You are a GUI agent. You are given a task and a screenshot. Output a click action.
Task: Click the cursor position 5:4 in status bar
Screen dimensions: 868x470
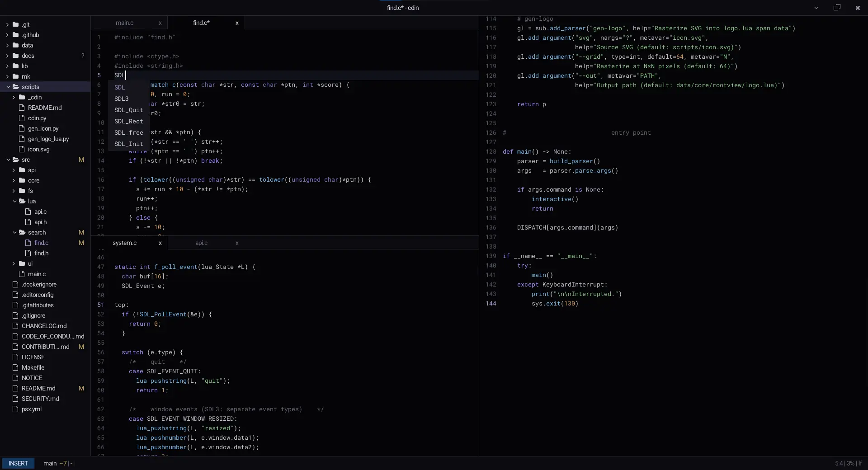[x=839, y=463]
